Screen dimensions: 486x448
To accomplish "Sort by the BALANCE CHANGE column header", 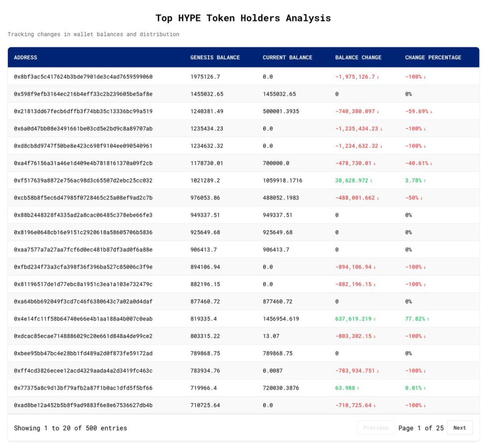I will tap(358, 58).
